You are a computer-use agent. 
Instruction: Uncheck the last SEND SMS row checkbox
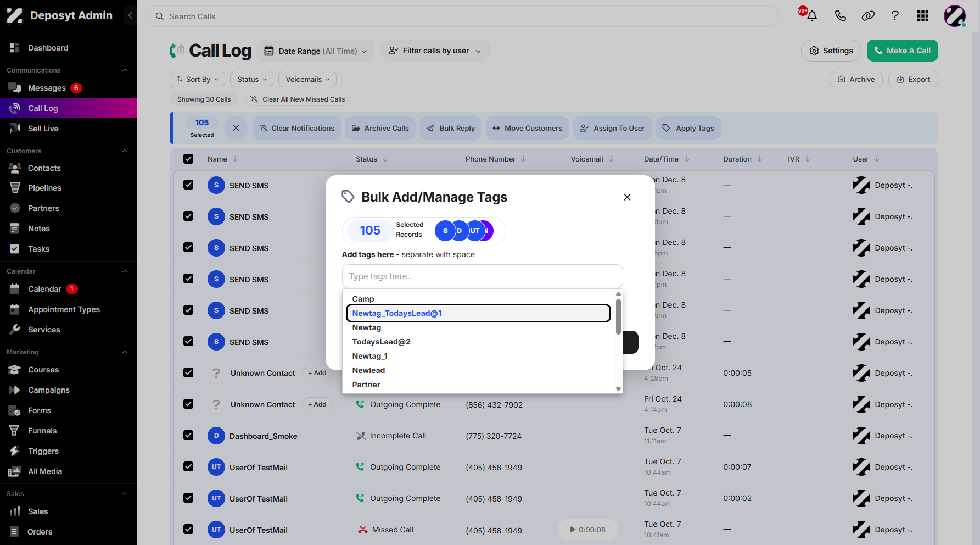click(188, 341)
